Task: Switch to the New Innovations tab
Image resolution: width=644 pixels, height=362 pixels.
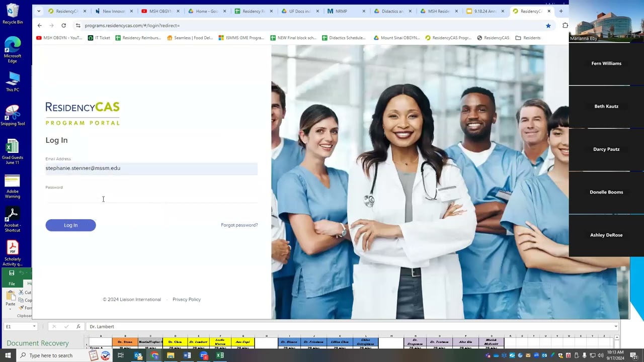Action: tap(114, 11)
